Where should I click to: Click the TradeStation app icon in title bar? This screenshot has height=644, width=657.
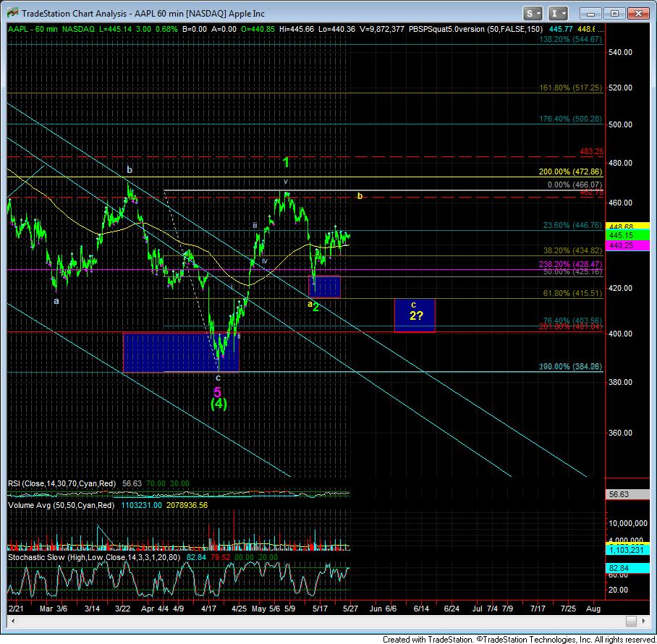[x=12, y=13]
